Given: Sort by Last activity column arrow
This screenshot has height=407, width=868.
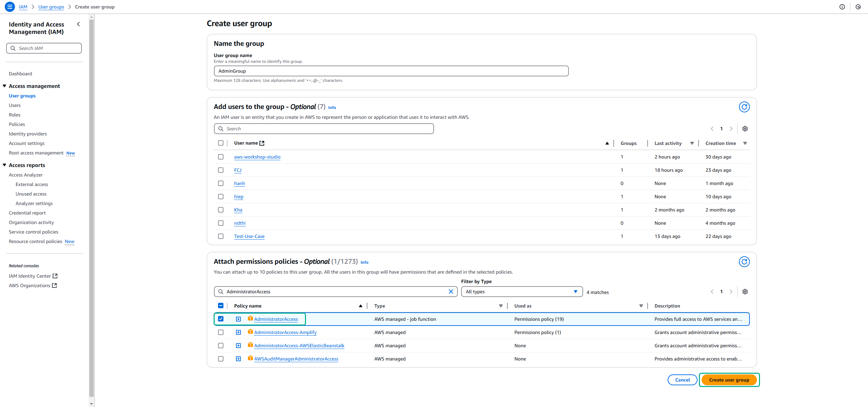Looking at the screenshot, I should pos(692,143).
